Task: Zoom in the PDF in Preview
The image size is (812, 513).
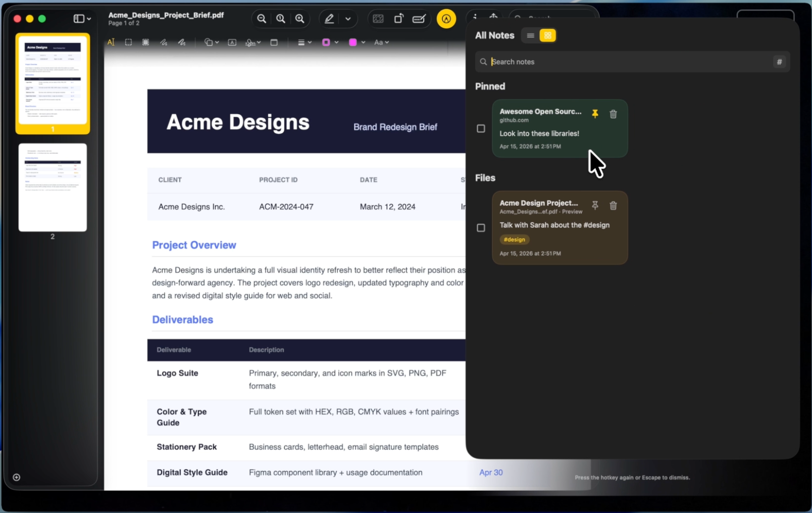Action: (x=300, y=19)
